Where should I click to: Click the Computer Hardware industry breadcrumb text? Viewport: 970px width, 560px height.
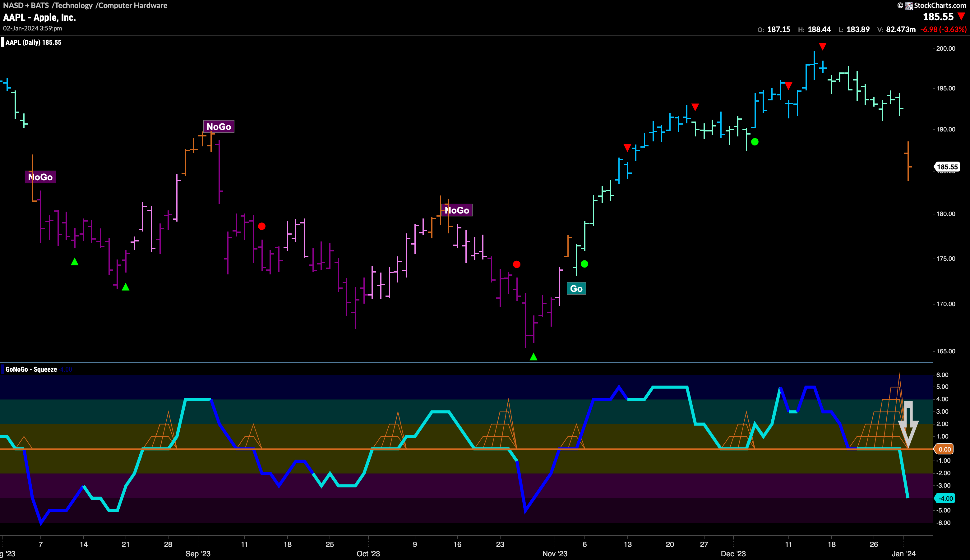point(133,5)
